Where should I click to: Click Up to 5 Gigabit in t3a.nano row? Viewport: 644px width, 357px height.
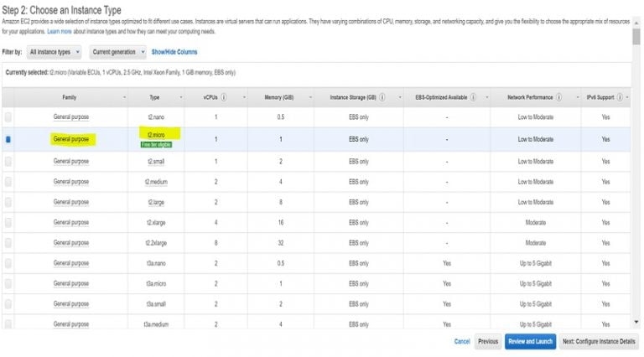(536, 263)
